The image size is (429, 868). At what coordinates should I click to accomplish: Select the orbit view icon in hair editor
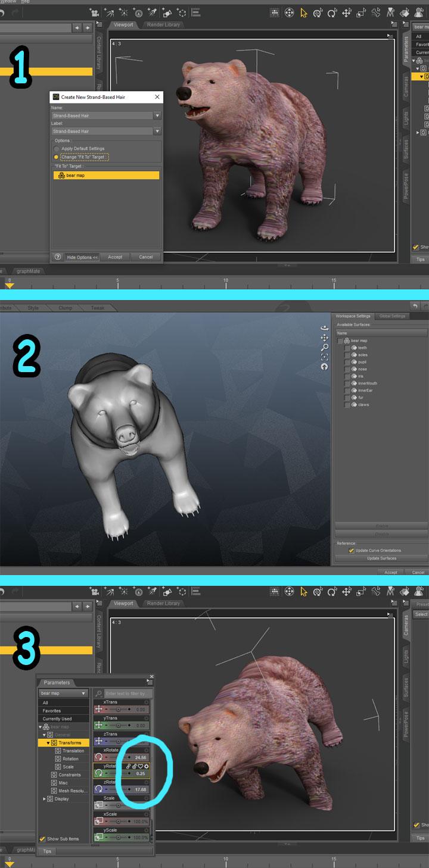coord(325,327)
